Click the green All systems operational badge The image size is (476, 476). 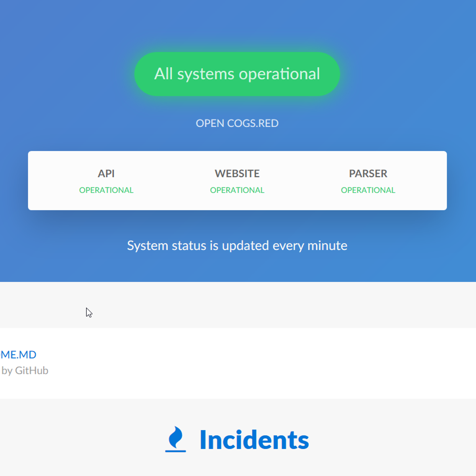click(237, 74)
